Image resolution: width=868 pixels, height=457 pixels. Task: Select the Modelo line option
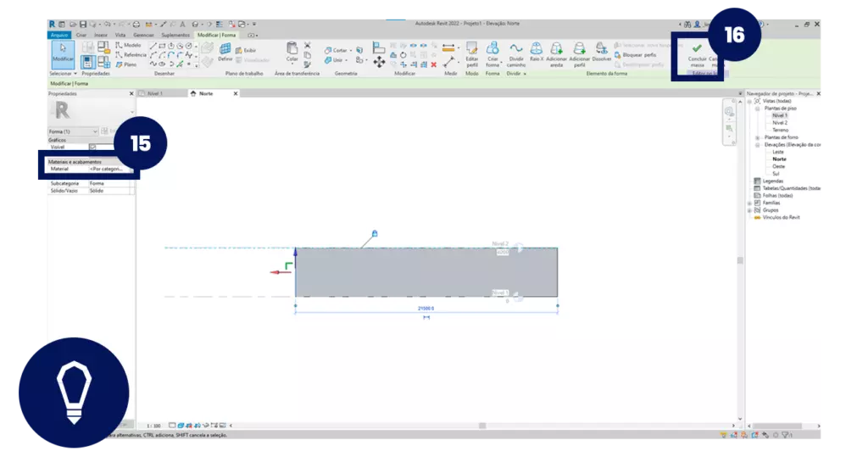(x=129, y=45)
